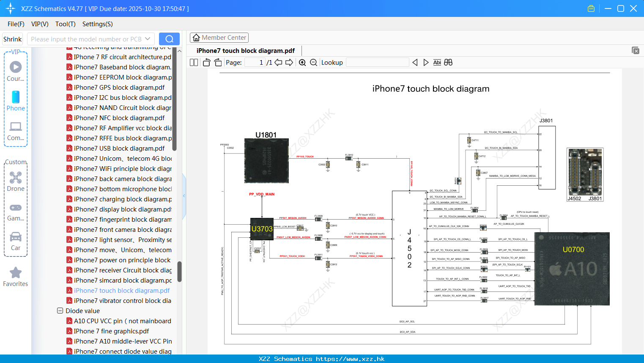644x363 pixels.
Task: Open iPhone7 bottom microphone block diagram
Action: tap(119, 189)
